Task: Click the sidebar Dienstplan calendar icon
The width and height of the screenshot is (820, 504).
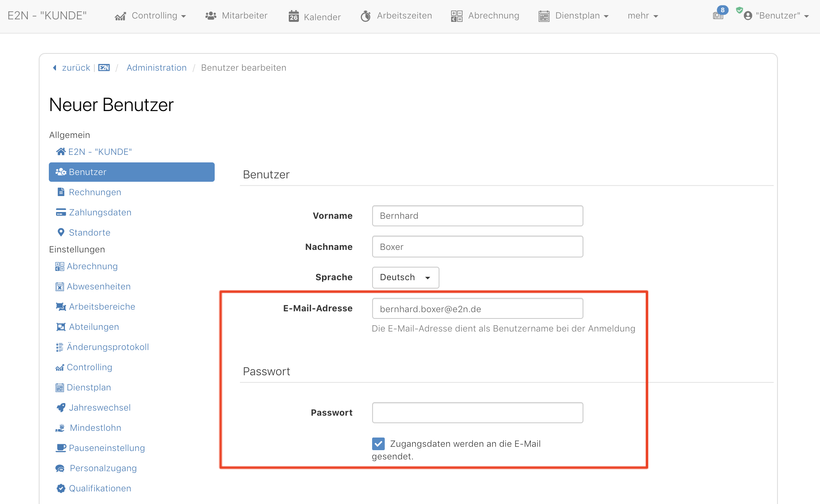Action: tap(60, 387)
